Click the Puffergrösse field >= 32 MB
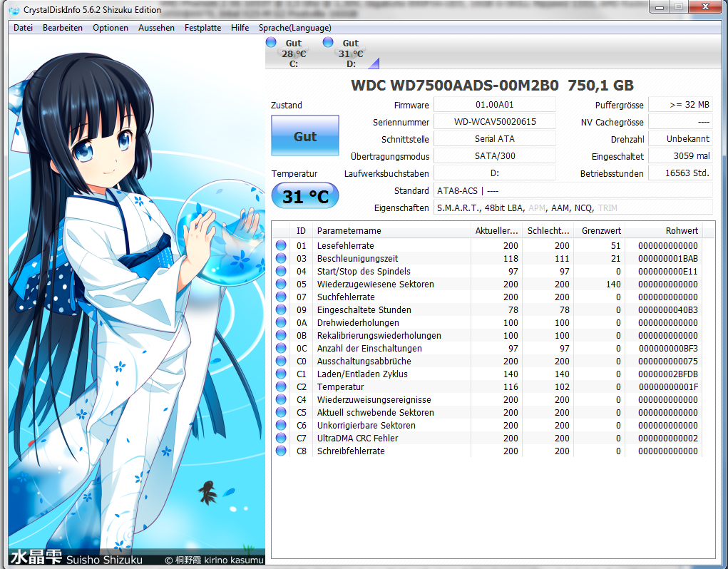Viewport: 728px width, 569px height. coord(680,104)
